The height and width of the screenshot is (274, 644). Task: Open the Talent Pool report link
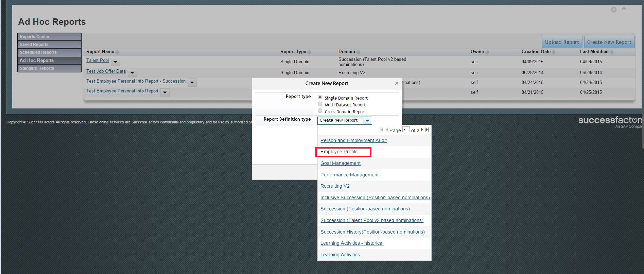click(x=98, y=61)
